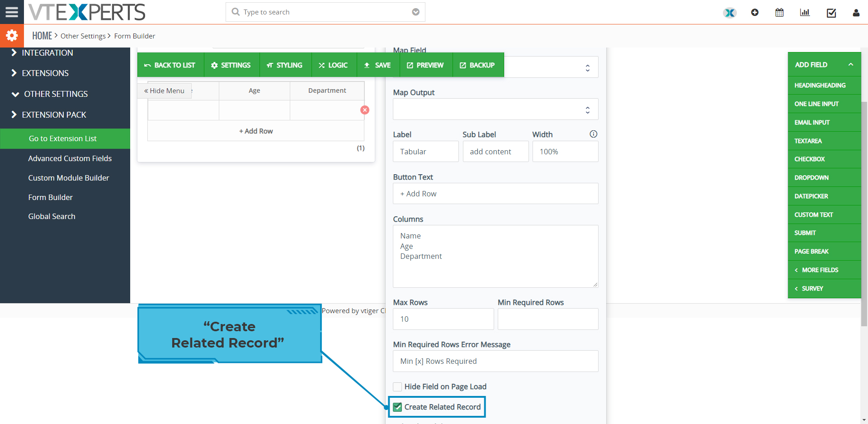Click SAVE in form toolbar
868x424 pixels.
click(x=378, y=65)
